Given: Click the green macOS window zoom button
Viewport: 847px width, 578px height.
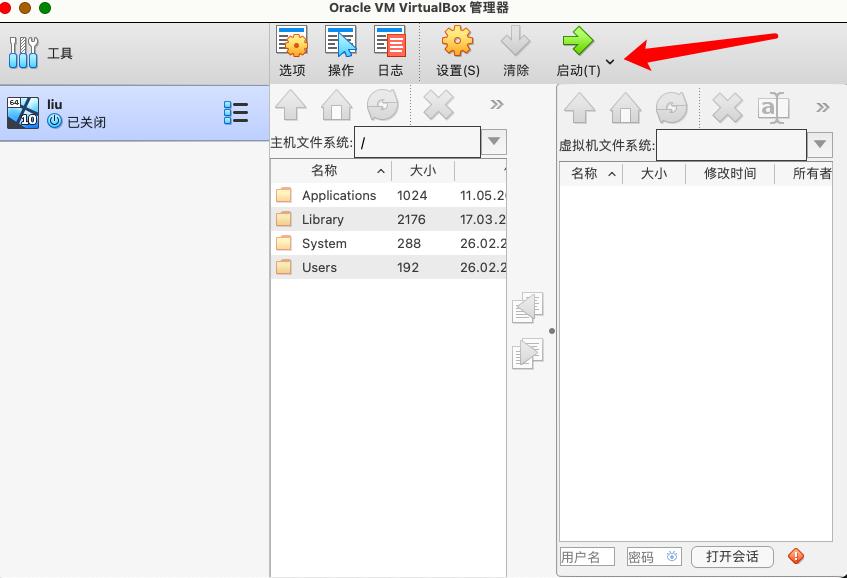Looking at the screenshot, I should click(45, 8).
